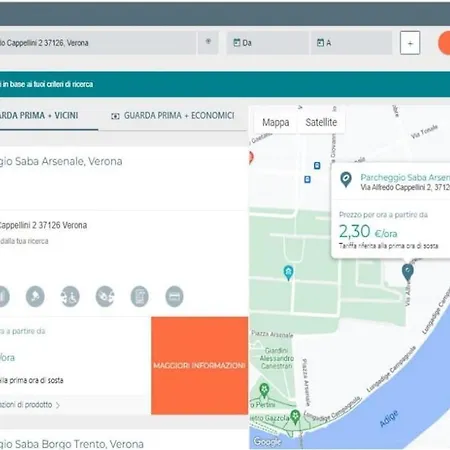Switch map to Satellite view
450x450 pixels.
point(321,122)
